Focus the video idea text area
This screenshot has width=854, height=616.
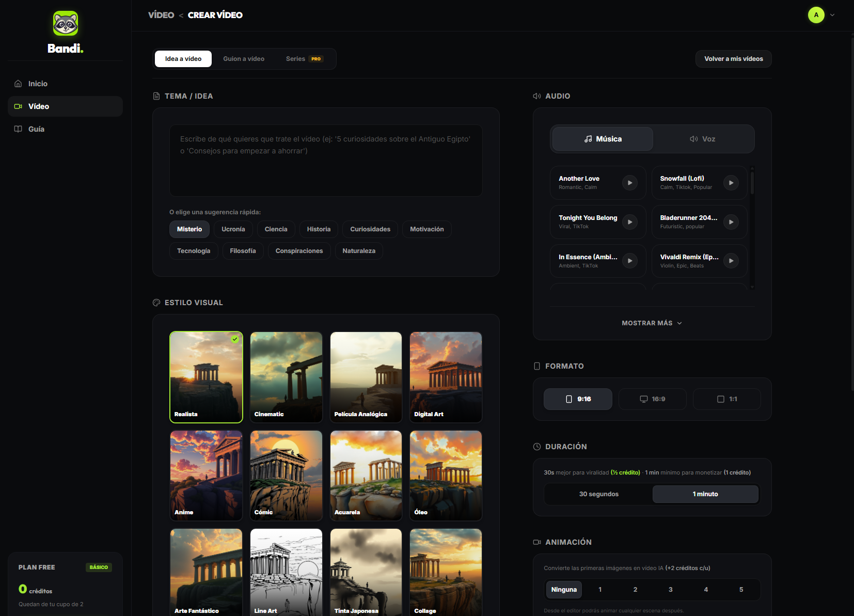(x=326, y=160)
